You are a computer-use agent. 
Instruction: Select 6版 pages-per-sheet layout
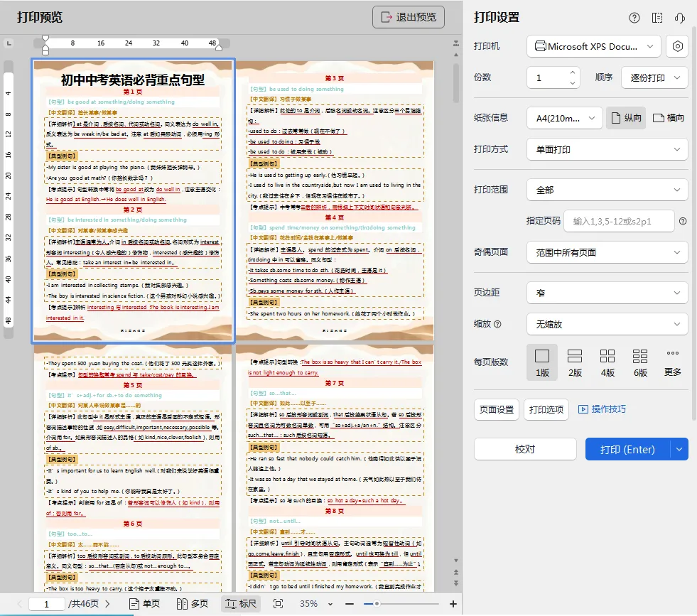(640, 362)
